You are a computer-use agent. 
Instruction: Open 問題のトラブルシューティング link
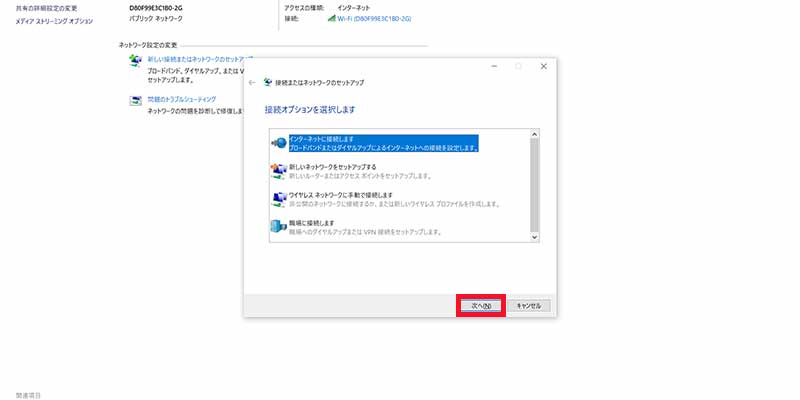click(x=182, y=99)
